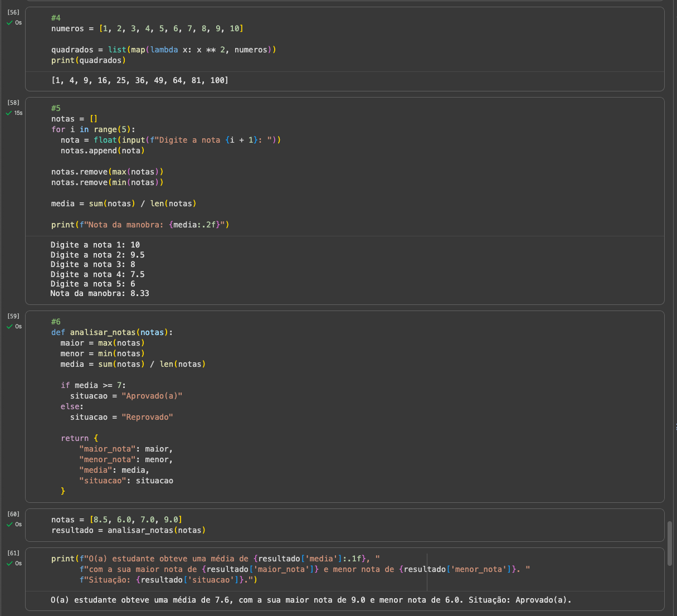This screenshot has width=677, height=616.
Task: Click the [58] run indicator of cell #5
Action: pos(13,103)
